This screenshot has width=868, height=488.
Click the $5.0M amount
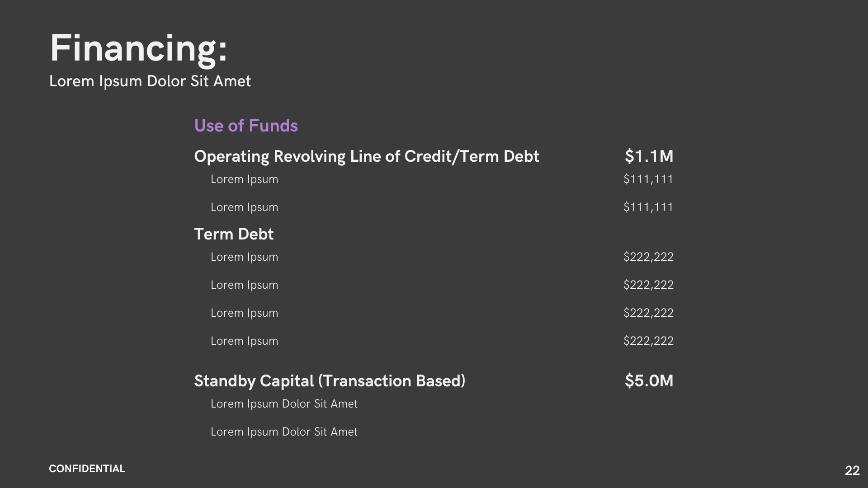tap(649, 380)
